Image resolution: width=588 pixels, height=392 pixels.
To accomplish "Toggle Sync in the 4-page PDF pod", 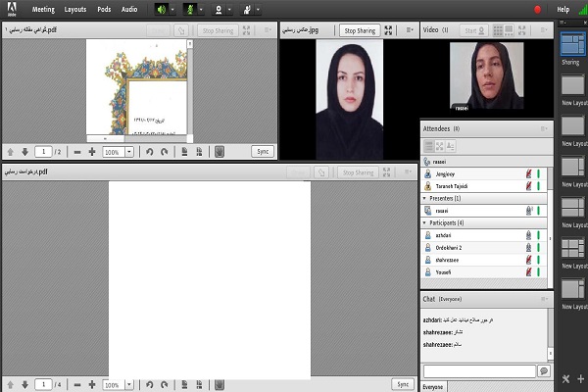I will click(403, 384).
